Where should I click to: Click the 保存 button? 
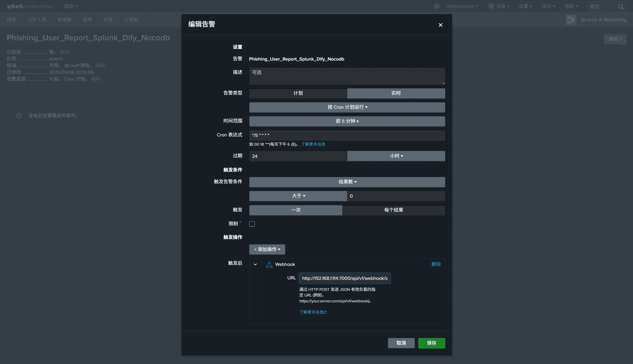(431, 343)
